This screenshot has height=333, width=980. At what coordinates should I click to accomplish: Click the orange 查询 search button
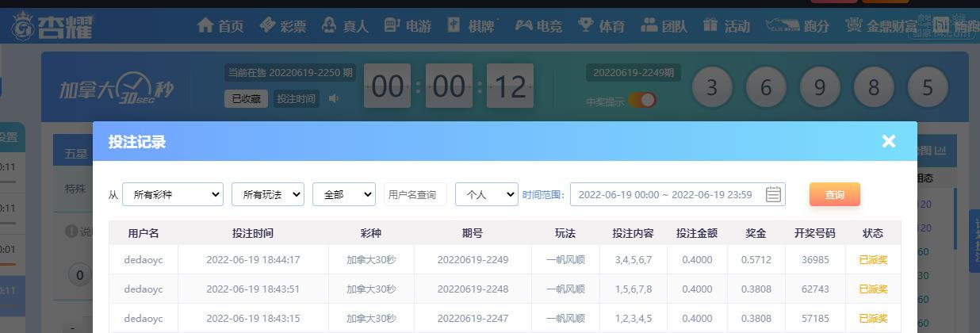click(835, 194)
